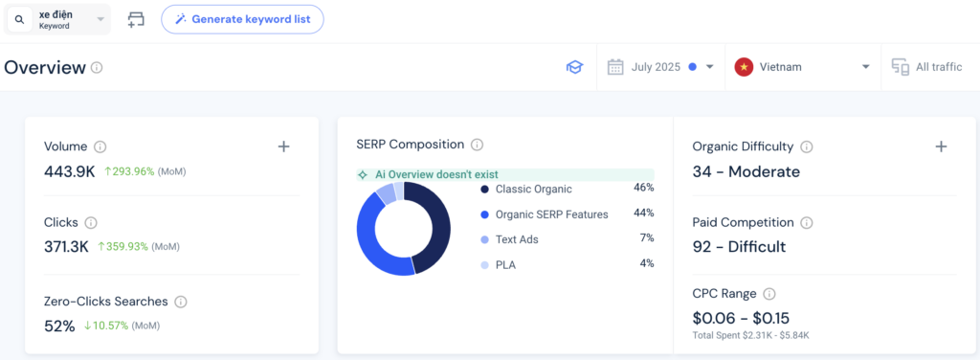Click the Zero-Clicks Searches info icon
The height and width of the screenshot is (360, 980).
point(181,302)
